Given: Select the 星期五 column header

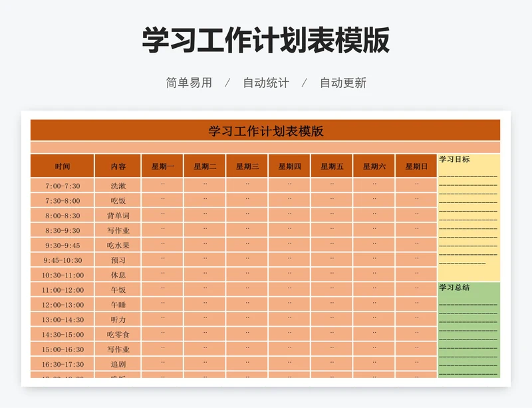Looking at the screenshot, I should (x=332, y=166).
